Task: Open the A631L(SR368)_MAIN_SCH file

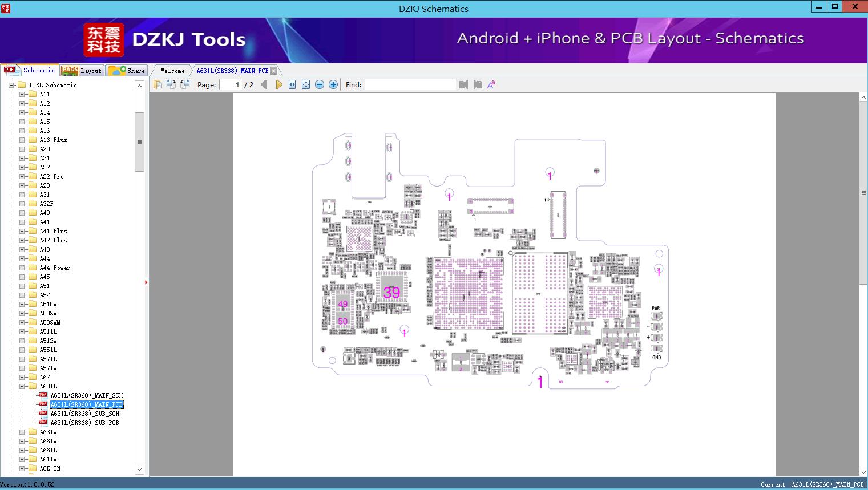Action: coord(86,395)
